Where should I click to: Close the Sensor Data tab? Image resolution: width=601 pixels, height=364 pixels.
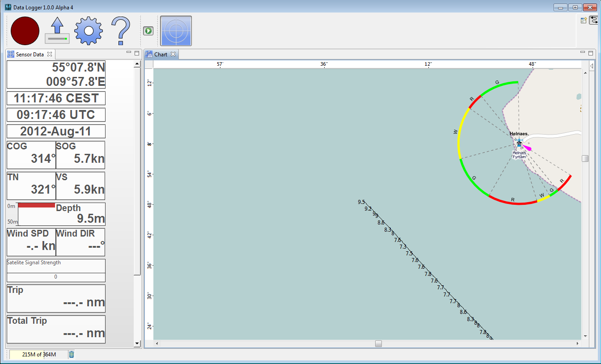(x=50, y=55)
